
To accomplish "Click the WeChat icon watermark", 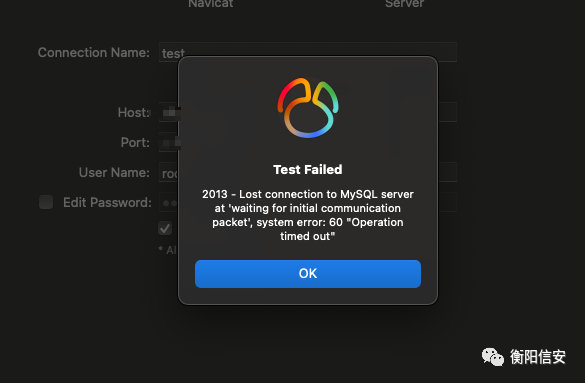I will (493, 357).
